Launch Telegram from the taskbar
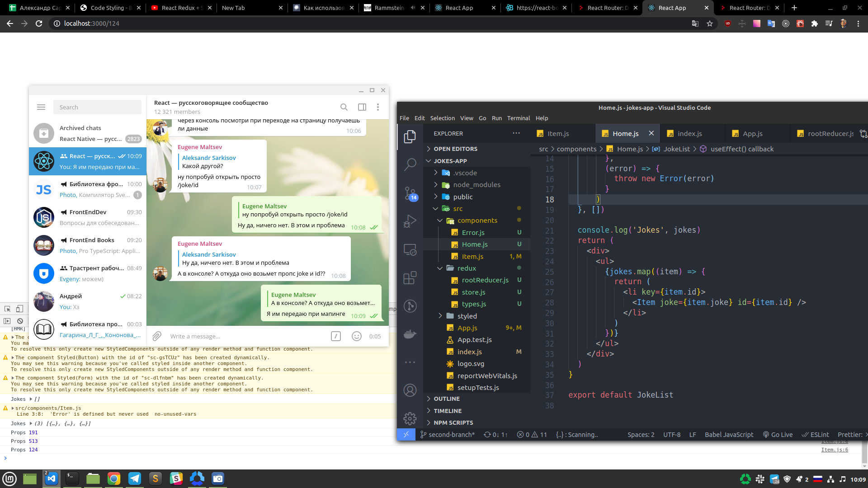Image resolution: width=868 pixels, height=488 pixels. point(135,479)
